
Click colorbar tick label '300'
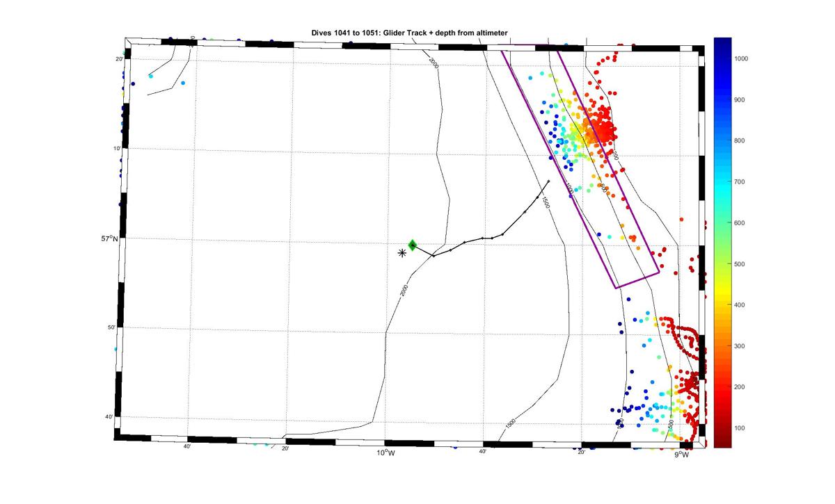pos(740,346)
